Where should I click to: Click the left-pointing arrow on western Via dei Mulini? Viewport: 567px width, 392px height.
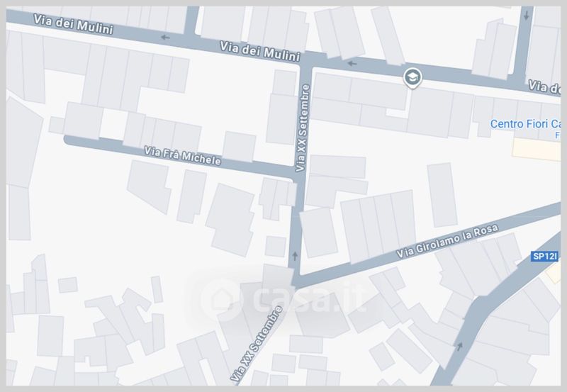165,38
